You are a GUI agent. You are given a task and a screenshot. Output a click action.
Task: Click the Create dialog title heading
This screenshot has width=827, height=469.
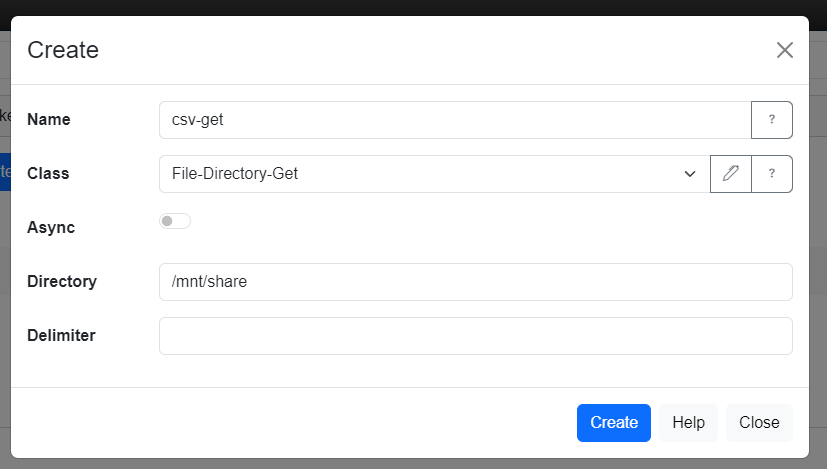pyautogui.click(x=63, y=50)
